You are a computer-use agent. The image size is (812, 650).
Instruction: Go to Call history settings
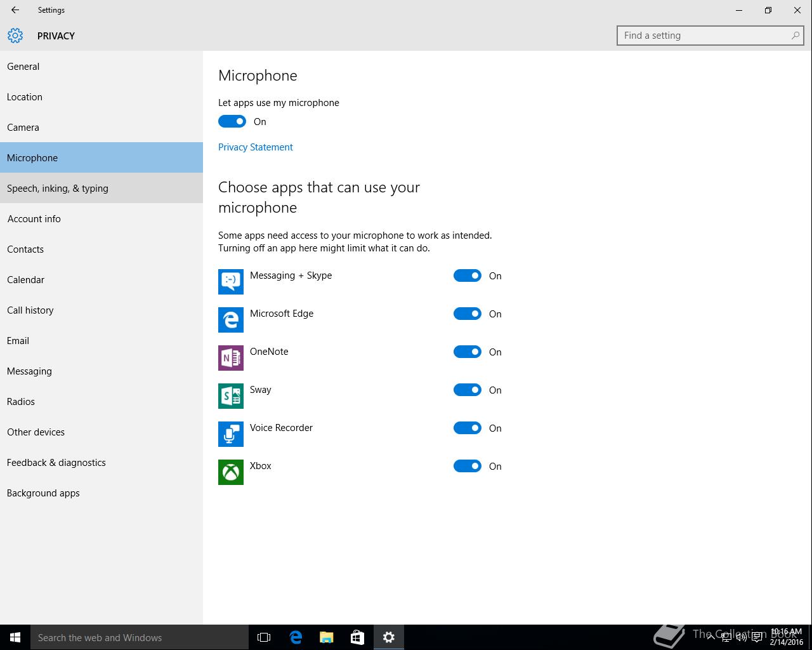[101, 310]
